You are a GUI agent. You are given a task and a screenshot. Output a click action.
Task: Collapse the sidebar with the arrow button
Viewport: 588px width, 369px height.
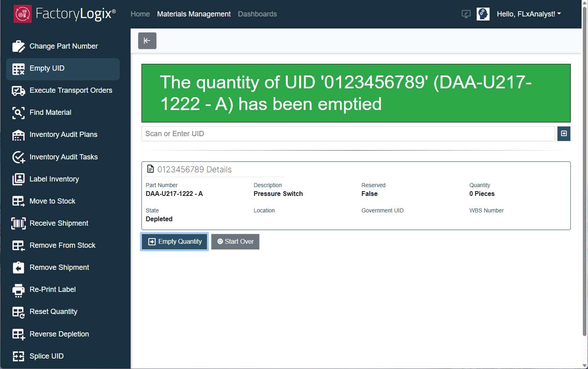click(147, 41)
